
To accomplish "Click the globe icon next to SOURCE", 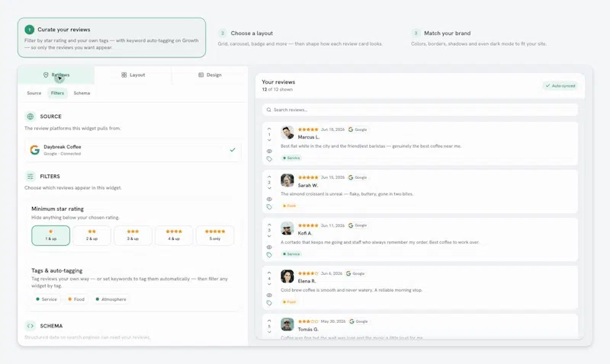I will click(x=30, y=117).
